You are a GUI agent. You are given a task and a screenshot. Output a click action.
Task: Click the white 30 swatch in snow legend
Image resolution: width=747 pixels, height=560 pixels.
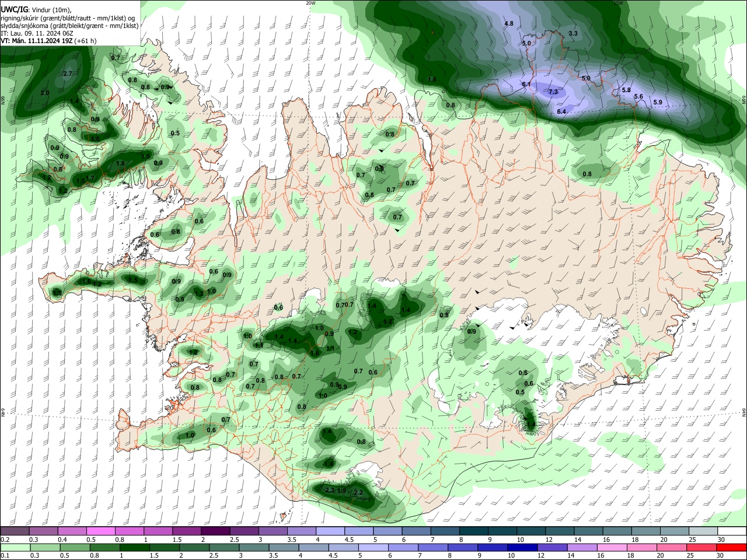click(x=732, y=531)
